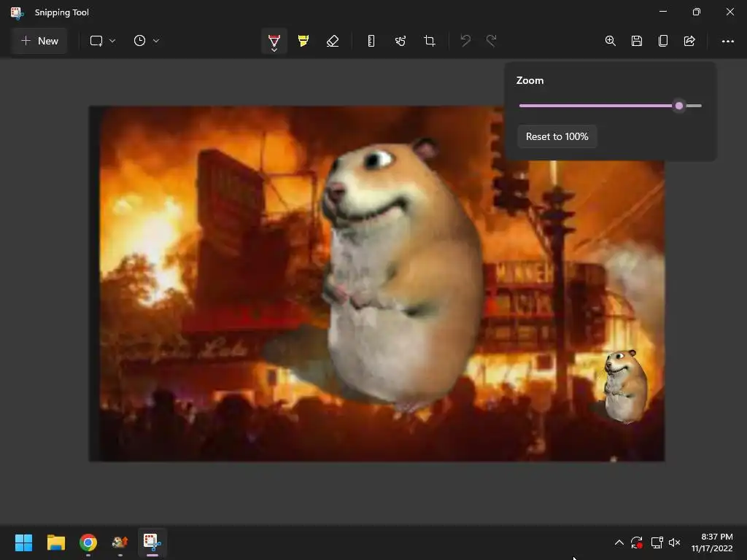Screen dimensions: 747x560
Task: Open the Windows Start menu
Action: click(x=23, y=542)
